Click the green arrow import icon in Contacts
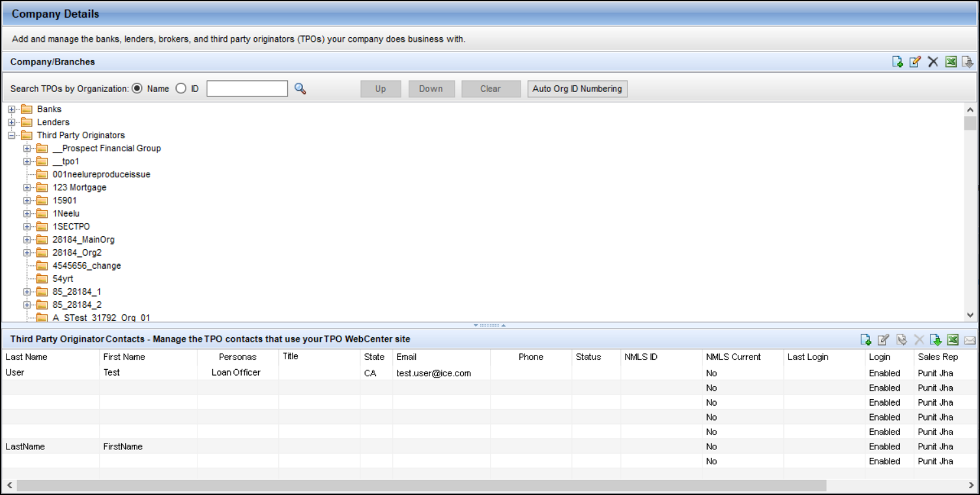Image resolution: width=980 pixels, height=495 pixels. pyautogui.click(x=935, y=339)
